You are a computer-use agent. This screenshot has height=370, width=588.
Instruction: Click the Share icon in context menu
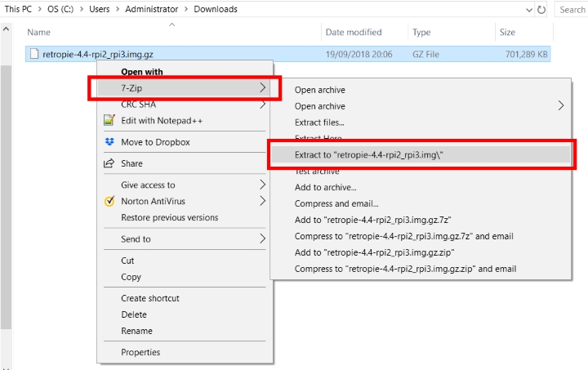tap(109, 163)
